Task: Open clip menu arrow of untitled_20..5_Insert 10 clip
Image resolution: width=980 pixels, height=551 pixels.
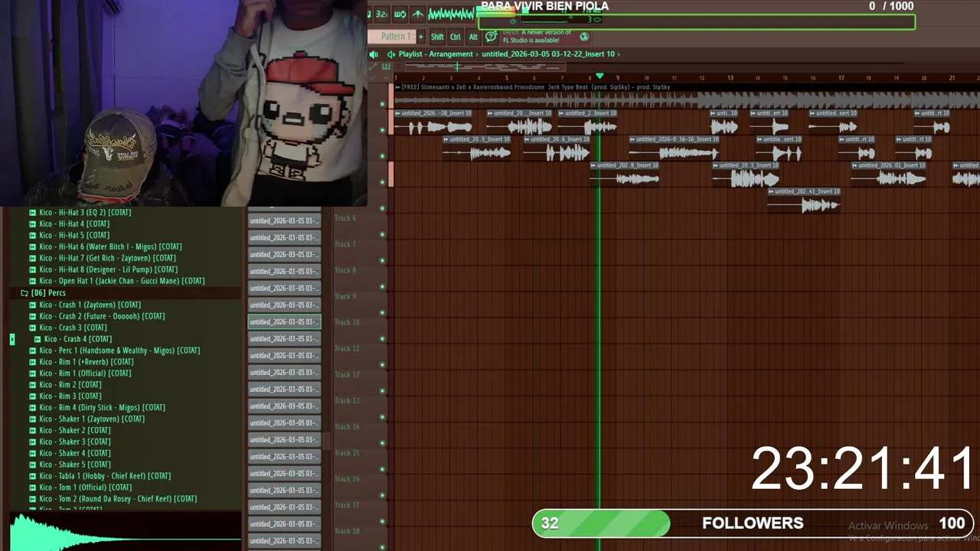Action: click(x=446, y=139)
